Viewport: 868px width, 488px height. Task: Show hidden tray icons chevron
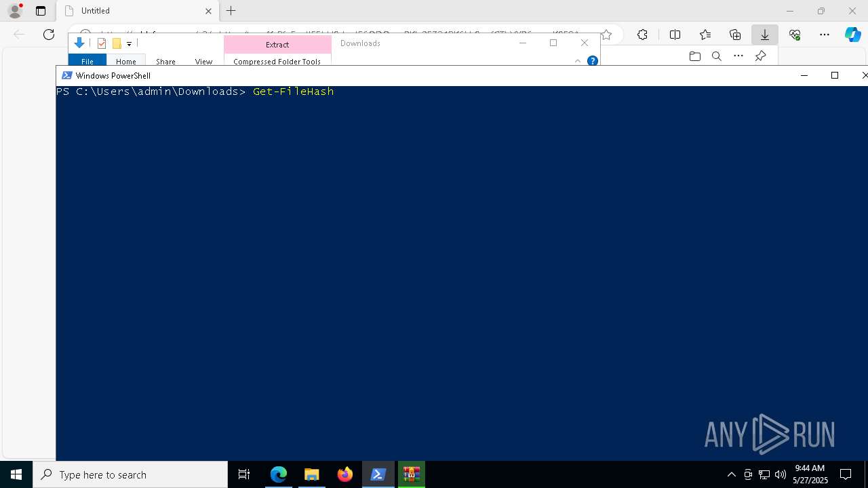click(732, 474)
